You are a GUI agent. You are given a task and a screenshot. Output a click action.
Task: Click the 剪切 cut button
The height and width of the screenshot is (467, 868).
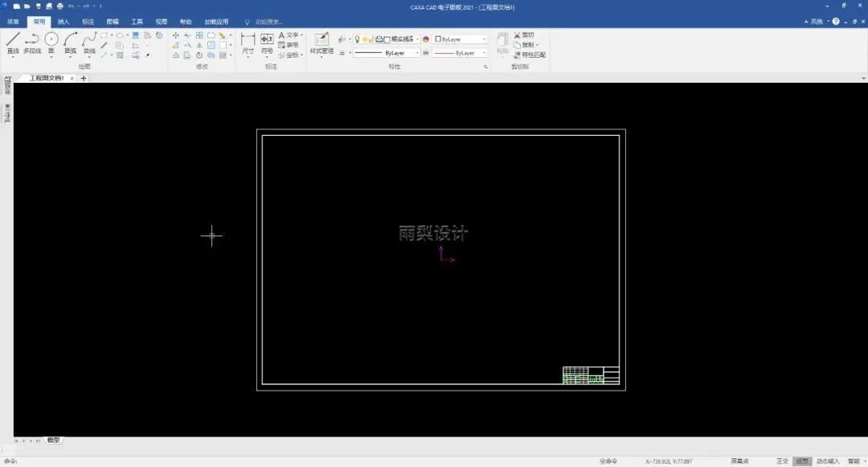point(524,35)
